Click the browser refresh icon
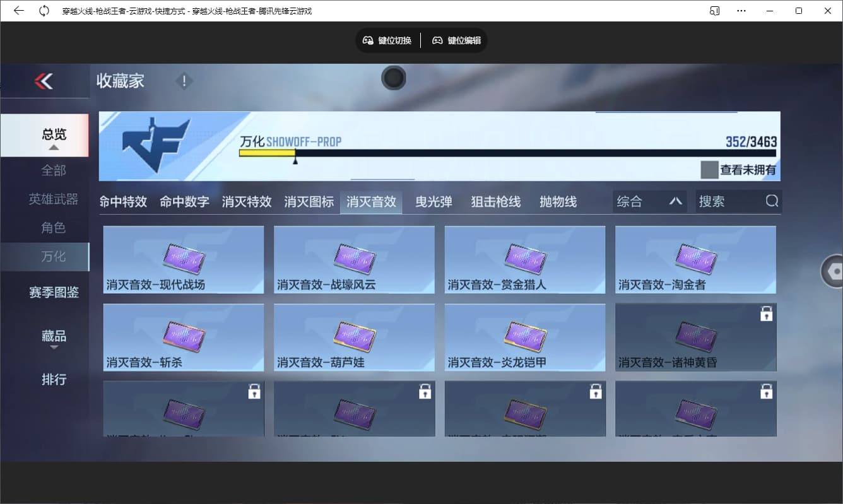 click(43, 10)
